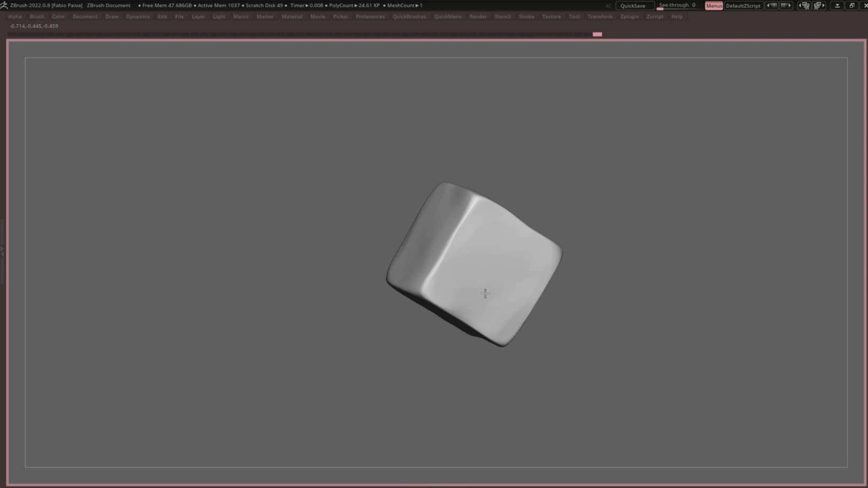Open the File menu
This screenshot has height=488, width=868.
[179, 16]
